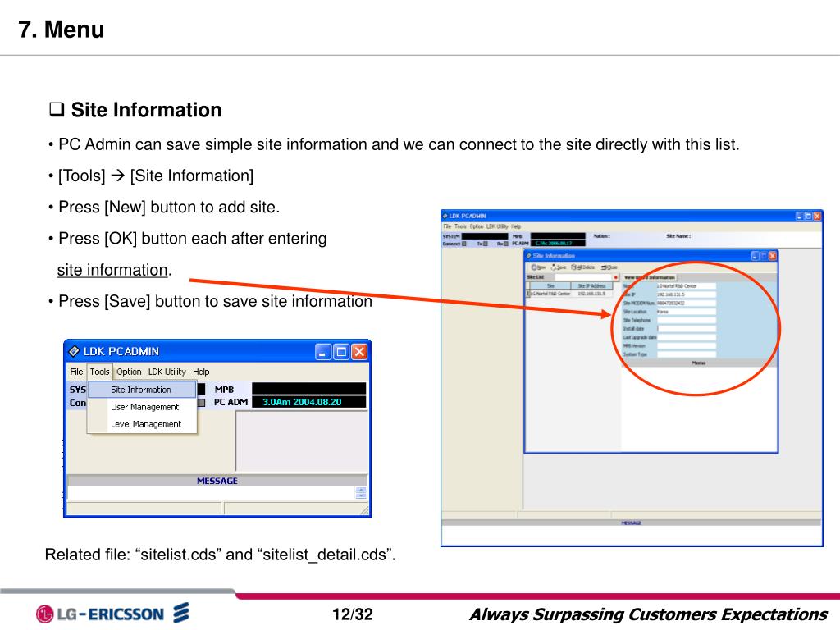Click the 192.168.131.5 cell in site list
Screen dimensions: 840x630
click(592, 294)
